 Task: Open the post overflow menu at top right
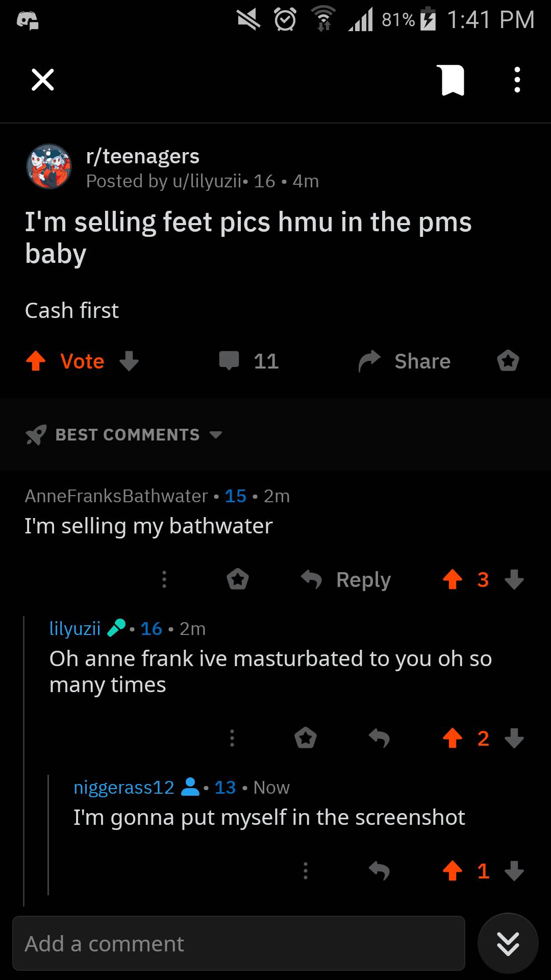tap(517, 80)
